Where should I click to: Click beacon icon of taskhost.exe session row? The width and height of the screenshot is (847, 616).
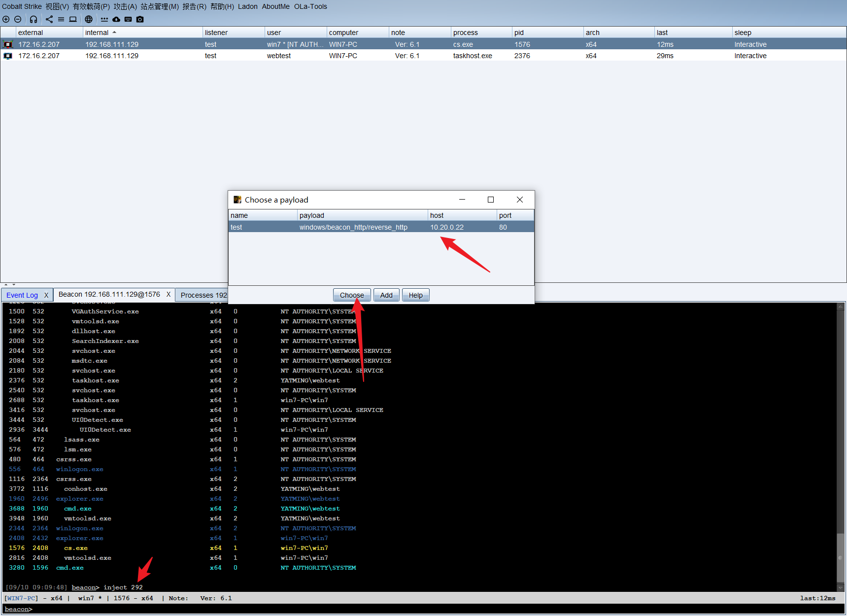click(8, 56)
